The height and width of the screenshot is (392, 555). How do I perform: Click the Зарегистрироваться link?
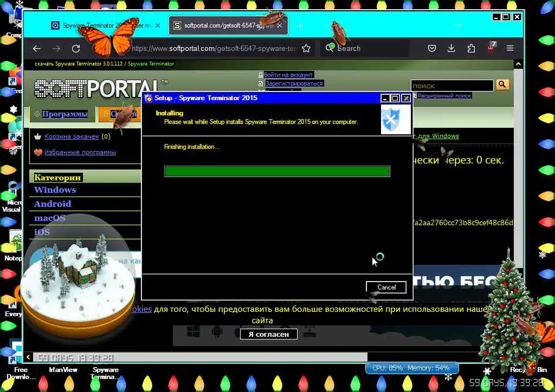click(x=294, y=84)
